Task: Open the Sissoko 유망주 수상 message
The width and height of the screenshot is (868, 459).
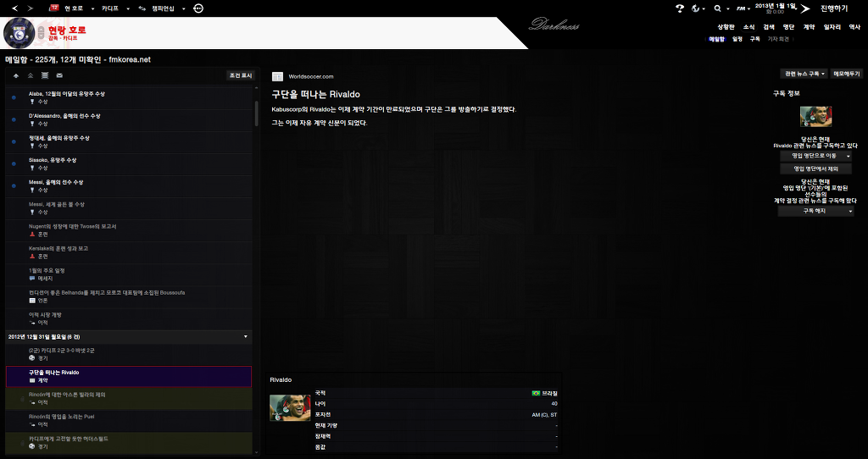Action: [x=129, y=164]
